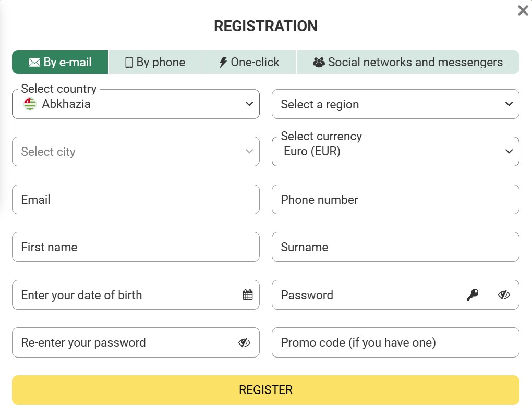Close the registration dialog
Image resolution: width=532 pixels, height=418 pixels.
pos(523,10)
